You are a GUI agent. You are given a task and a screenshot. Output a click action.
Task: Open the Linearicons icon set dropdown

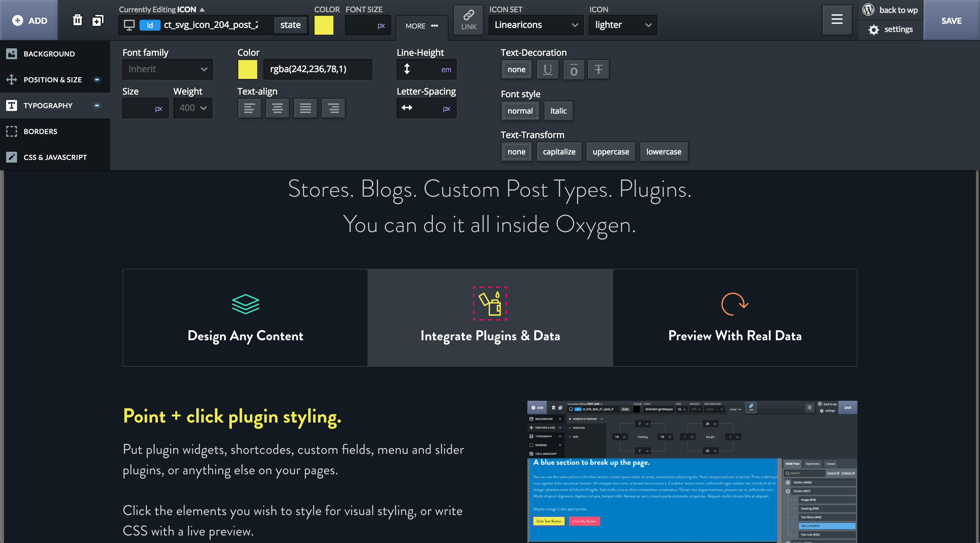pos(536,25)
